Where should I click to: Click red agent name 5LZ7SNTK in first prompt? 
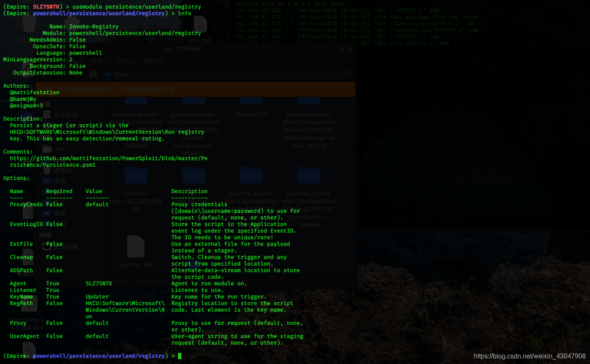[x=46, y=7]
